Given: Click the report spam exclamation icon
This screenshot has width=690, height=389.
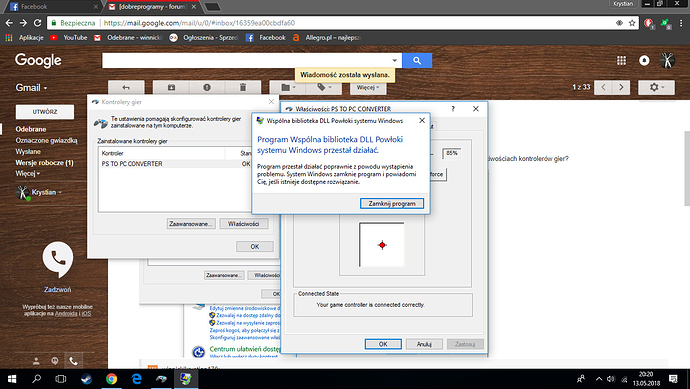Looking at the screenshot, I should pyautogui.click(x=207, y=88).
